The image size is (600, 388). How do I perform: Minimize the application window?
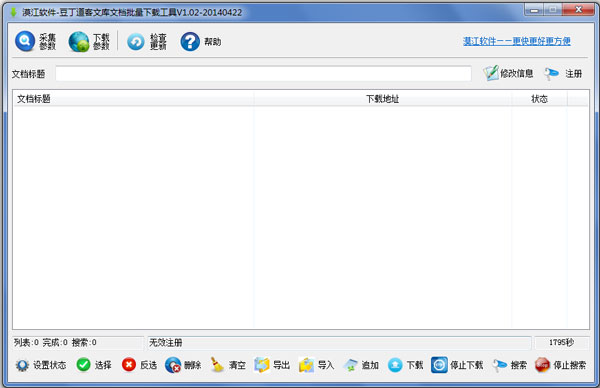pos(534,10)
